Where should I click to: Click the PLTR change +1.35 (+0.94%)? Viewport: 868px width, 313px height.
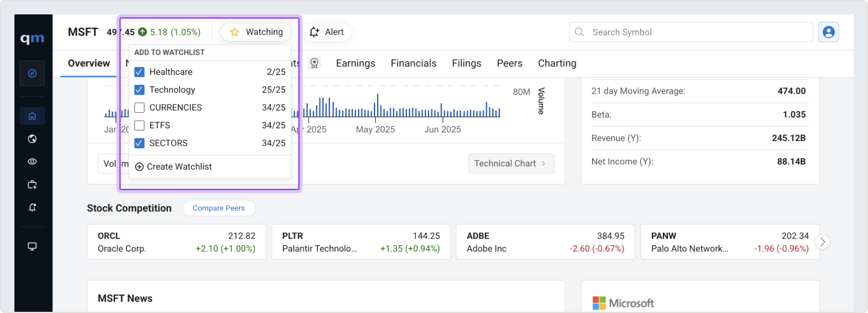(410, 248)
